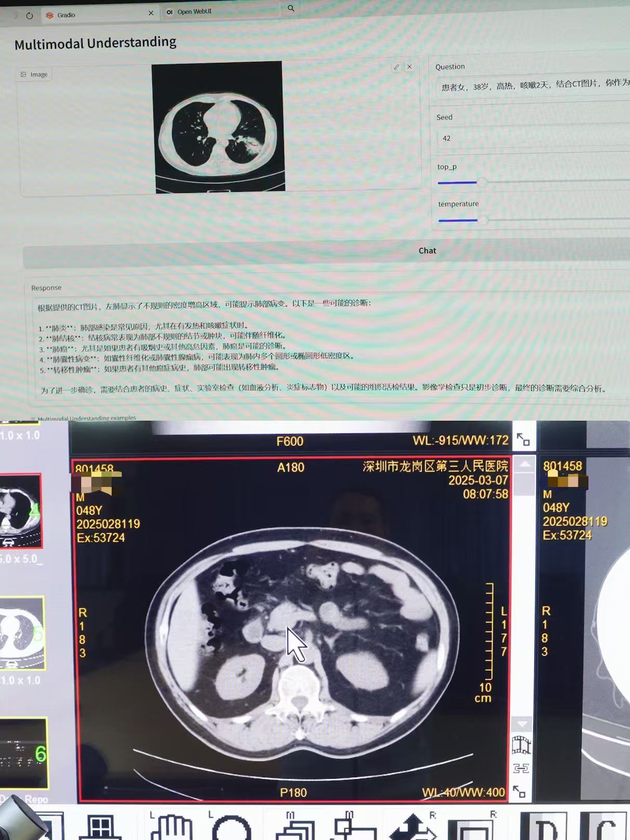The height and width of the screenshot is (840, 630).
Task: Click the temperature slider handle
Action: pyautogui.click(x=482, y=220)
